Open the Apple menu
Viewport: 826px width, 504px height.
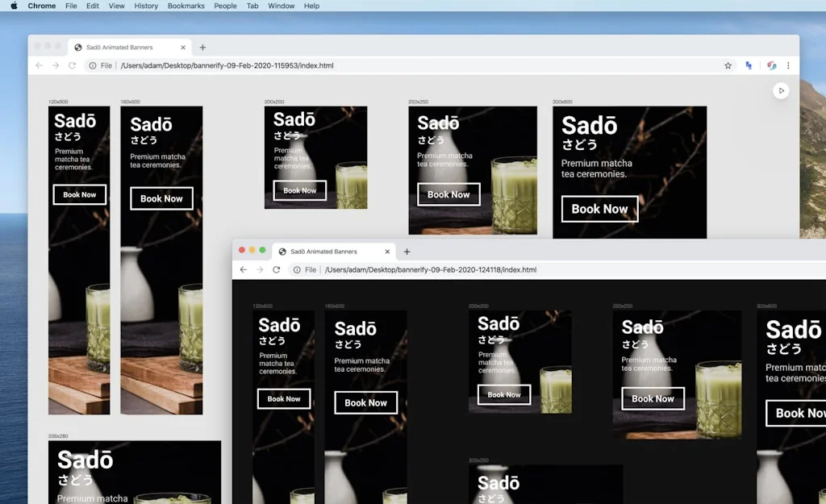coord(14,6)
